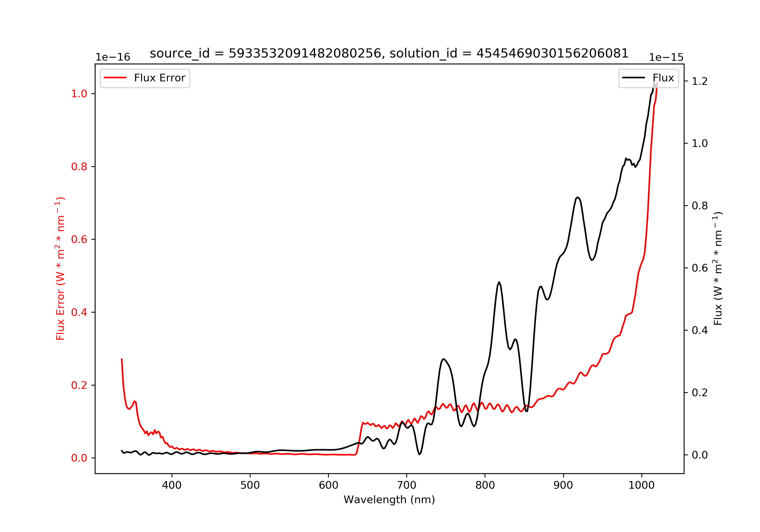Select the Flux Error legend label
Viewport: 760px width, 532px height.
160,78
